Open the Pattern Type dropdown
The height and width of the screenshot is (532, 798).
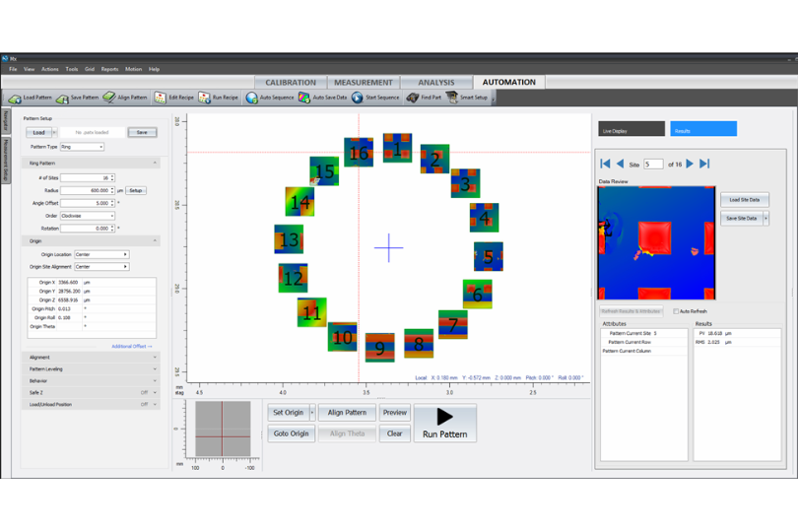point(82,147)
